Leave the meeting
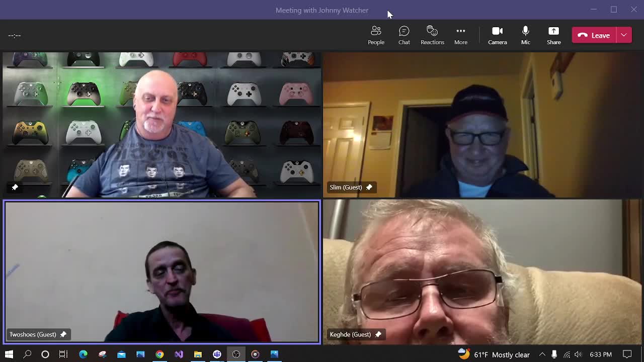Viewport: 644px width, 362px height. (x=594, y=35)
